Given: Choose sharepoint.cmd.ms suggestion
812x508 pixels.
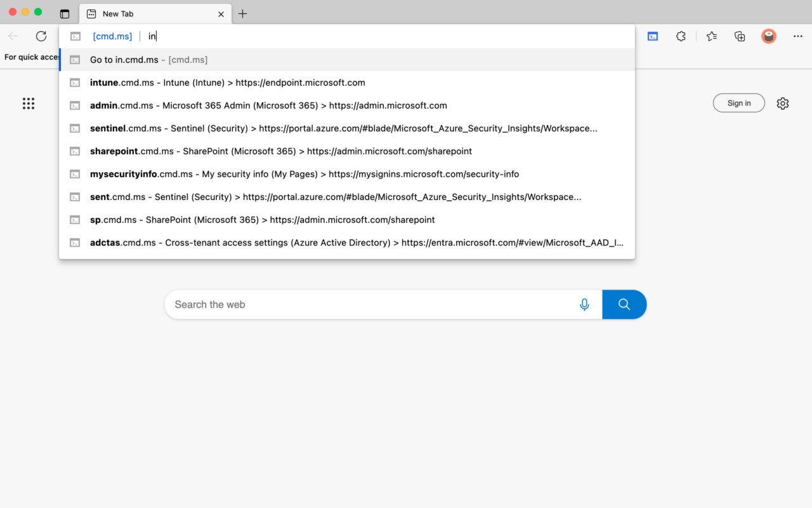Looking at the screenshot, I should point(347,151).
